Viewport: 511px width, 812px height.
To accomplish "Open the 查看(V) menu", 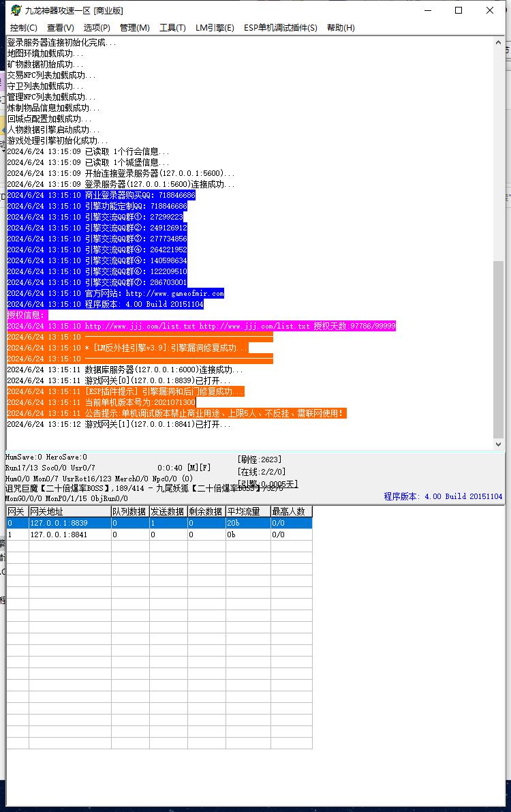I will [x=60, y=28].
